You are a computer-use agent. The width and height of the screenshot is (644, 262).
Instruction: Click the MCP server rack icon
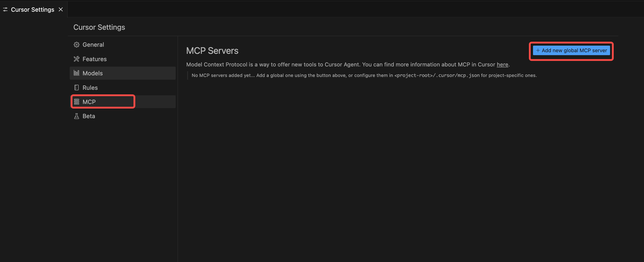coord(77,102)
